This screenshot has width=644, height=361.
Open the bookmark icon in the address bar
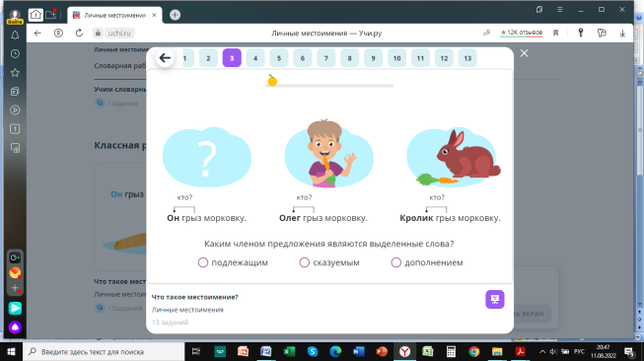click(x=555, y=33)
